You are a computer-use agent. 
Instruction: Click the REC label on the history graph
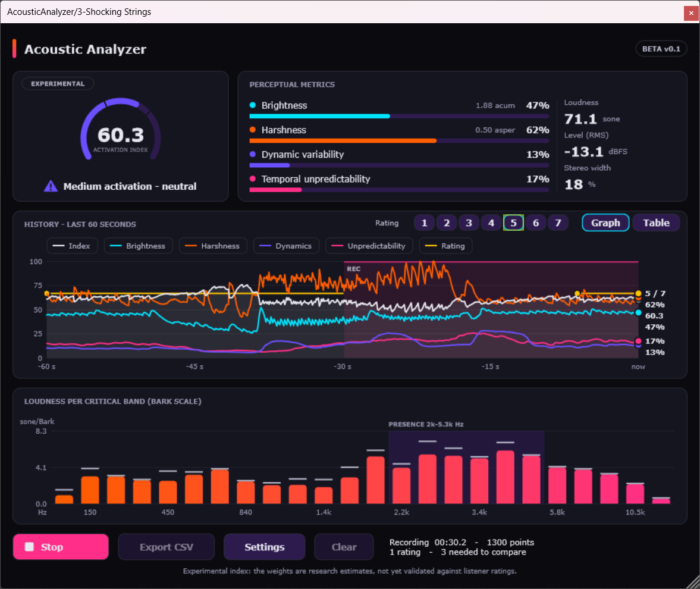point(354,269)
